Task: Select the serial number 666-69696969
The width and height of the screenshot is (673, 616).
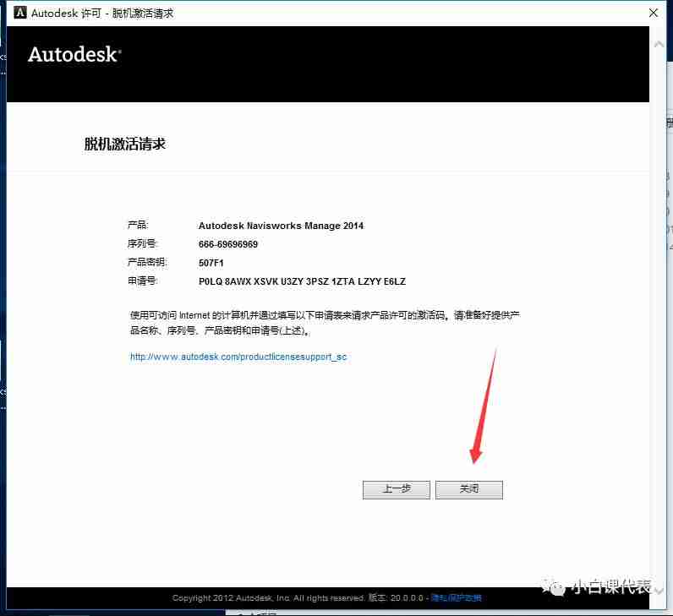Action: coord(228,244)
